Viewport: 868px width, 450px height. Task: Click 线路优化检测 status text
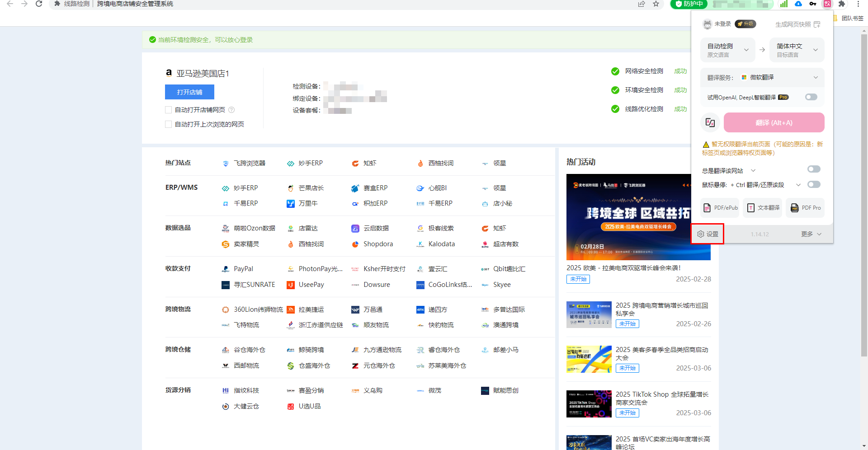644,109
